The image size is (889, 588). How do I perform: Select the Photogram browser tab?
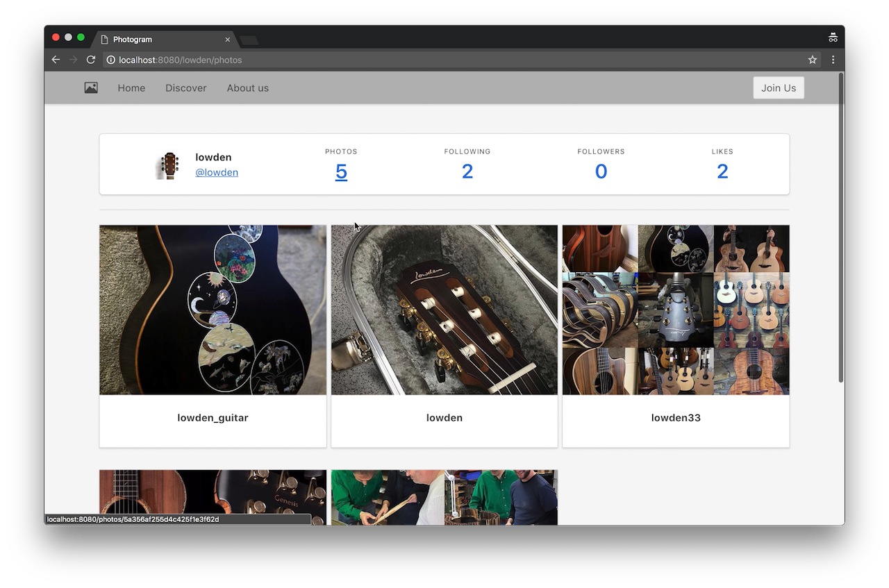(165, 40)
